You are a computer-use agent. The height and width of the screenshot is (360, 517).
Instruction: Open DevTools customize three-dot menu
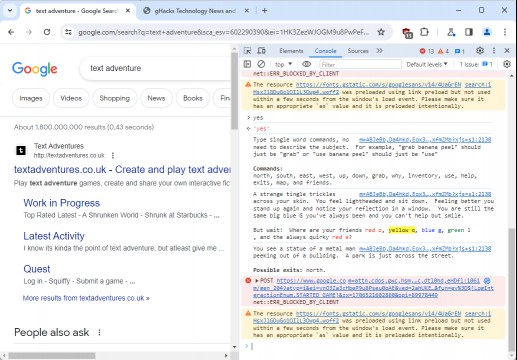pyautogui.click(x=494, y=51)
